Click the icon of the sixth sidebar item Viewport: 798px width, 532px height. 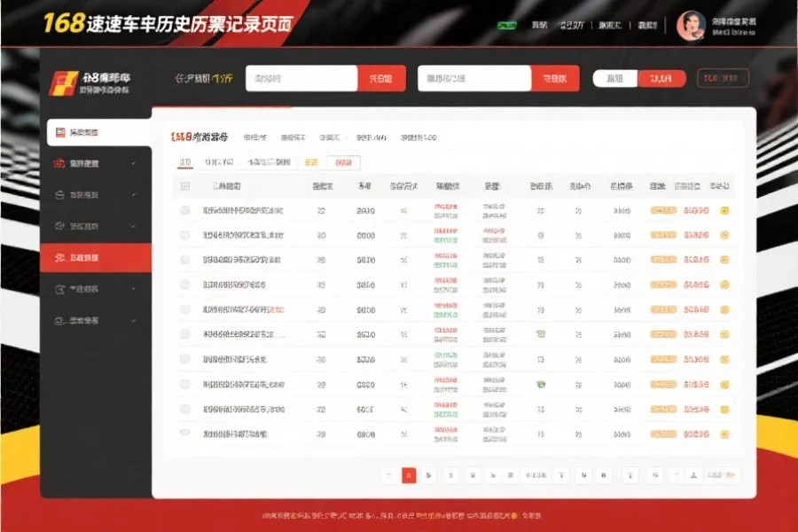[59, 289]
